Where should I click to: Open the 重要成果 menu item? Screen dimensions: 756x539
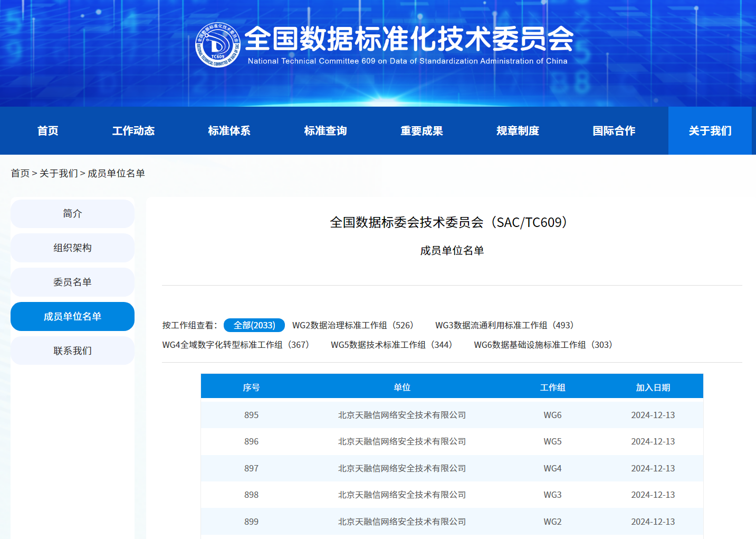[x=422, y=131]
